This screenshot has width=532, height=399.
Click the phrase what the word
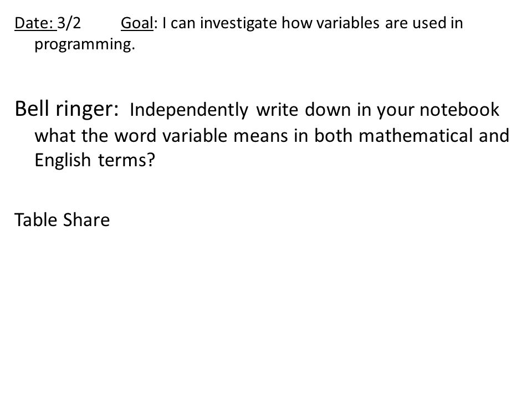point(95,135)
